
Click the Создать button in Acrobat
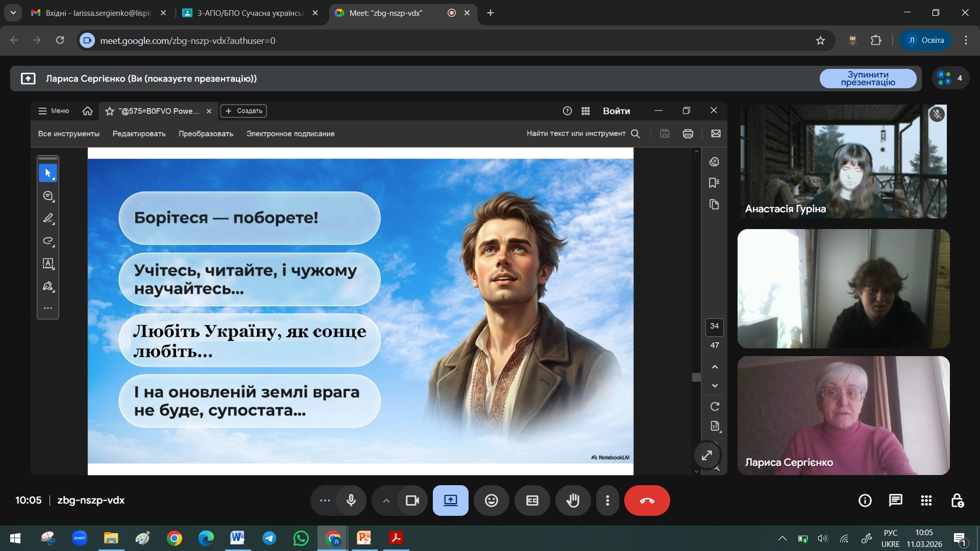tap(243, 111)
